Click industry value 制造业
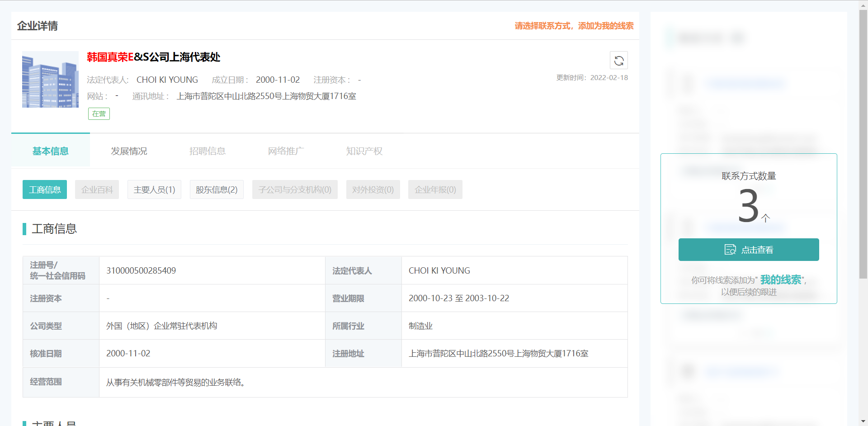Image resolution: width=868 pixels, height=426 pixels. click(420, 326)
